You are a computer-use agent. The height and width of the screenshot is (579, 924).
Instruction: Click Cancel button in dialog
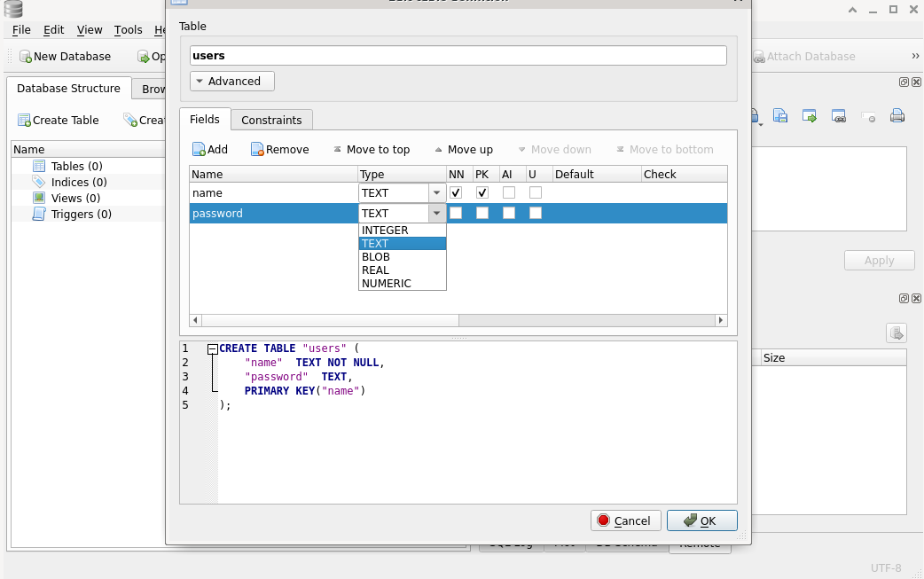tap(626, 520)
